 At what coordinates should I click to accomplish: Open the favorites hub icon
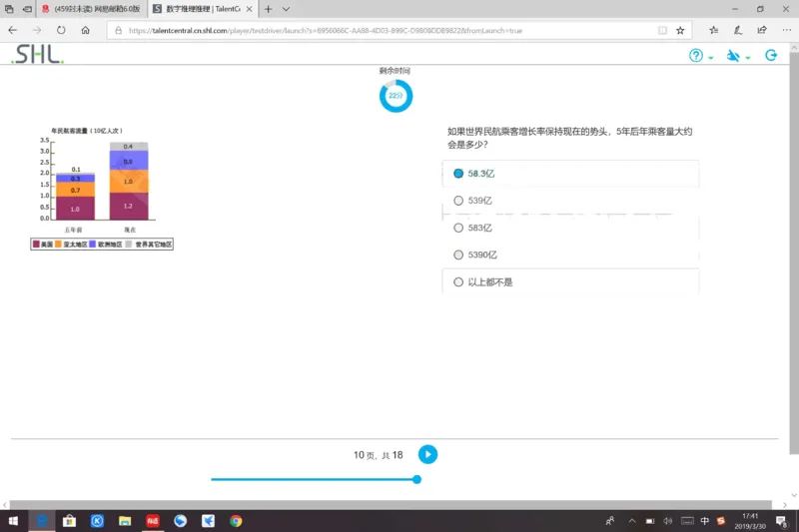click(714, 30)
